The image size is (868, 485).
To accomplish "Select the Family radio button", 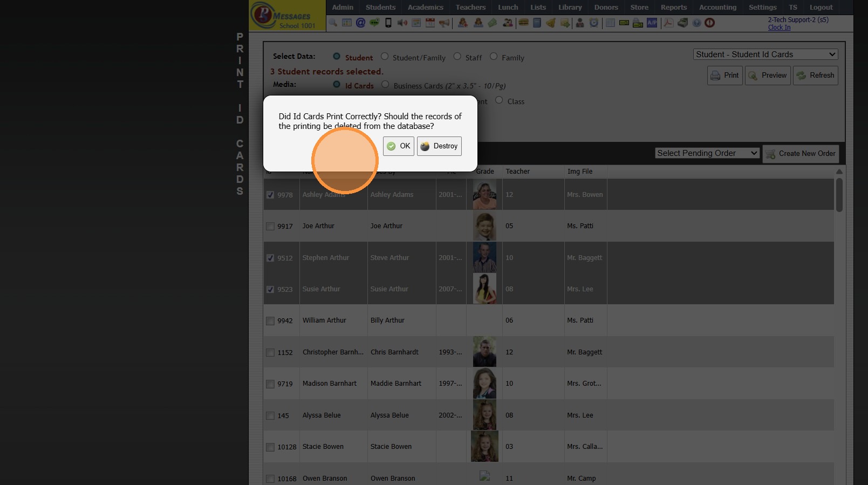I will (x=494, y=56).
